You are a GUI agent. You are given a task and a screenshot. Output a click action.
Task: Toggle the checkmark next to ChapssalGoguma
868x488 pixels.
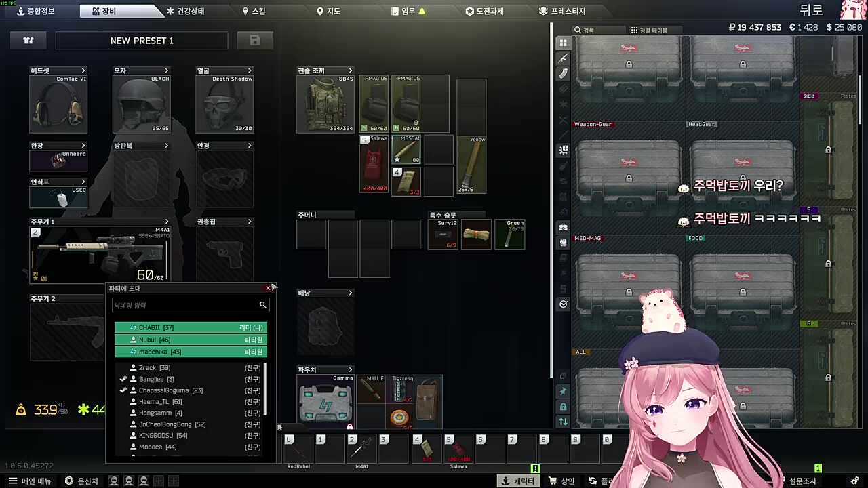point(123,390)
